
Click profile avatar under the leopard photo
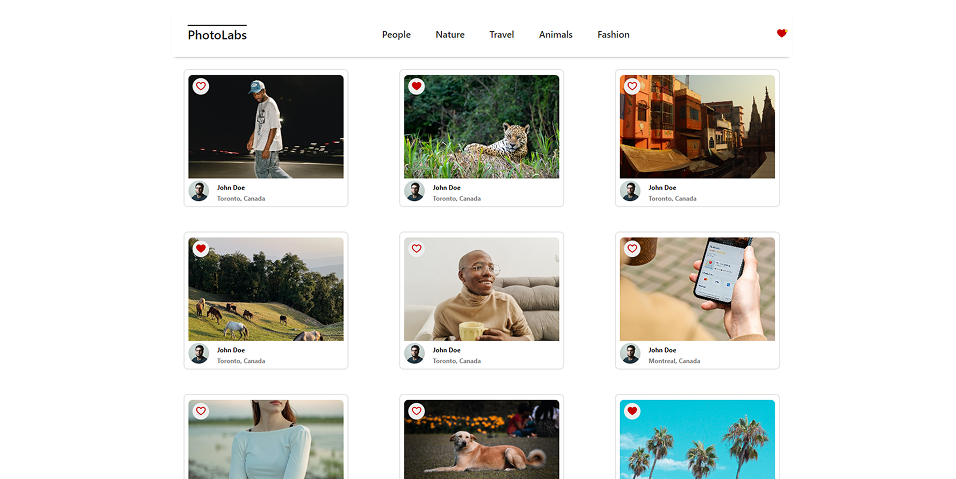pyautogui.click(x=415, y=191)
